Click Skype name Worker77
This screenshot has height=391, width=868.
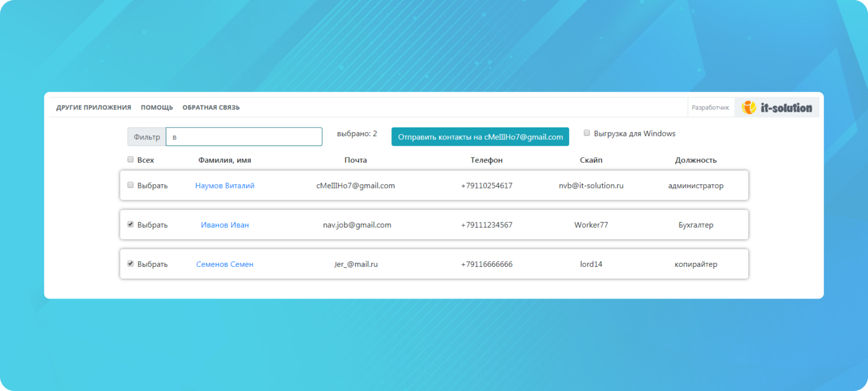coord(591,225)
